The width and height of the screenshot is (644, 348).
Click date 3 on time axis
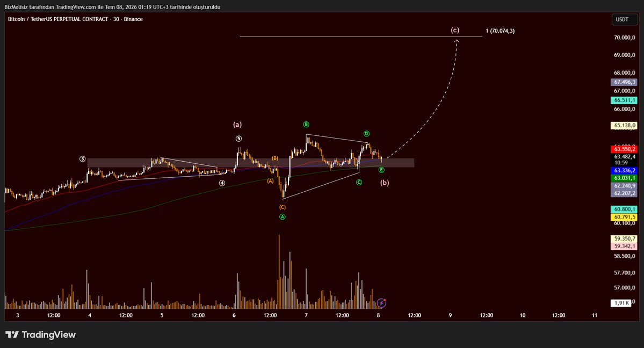(x=18, y=315)
